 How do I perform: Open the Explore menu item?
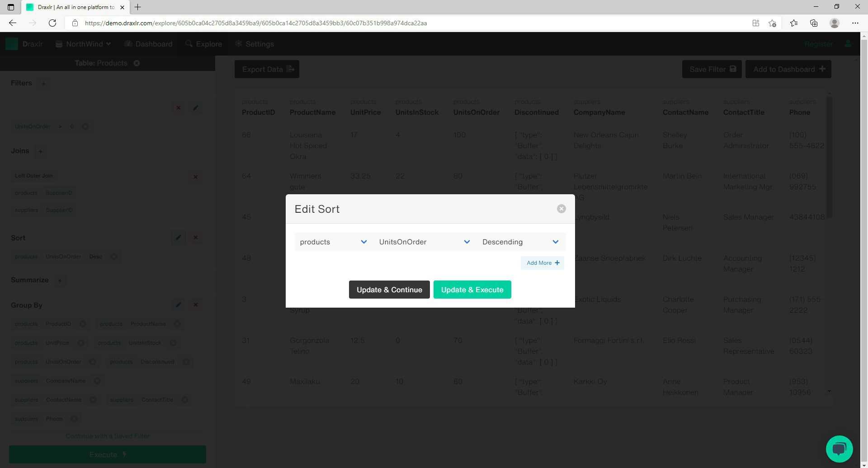(x=203, y=44)
